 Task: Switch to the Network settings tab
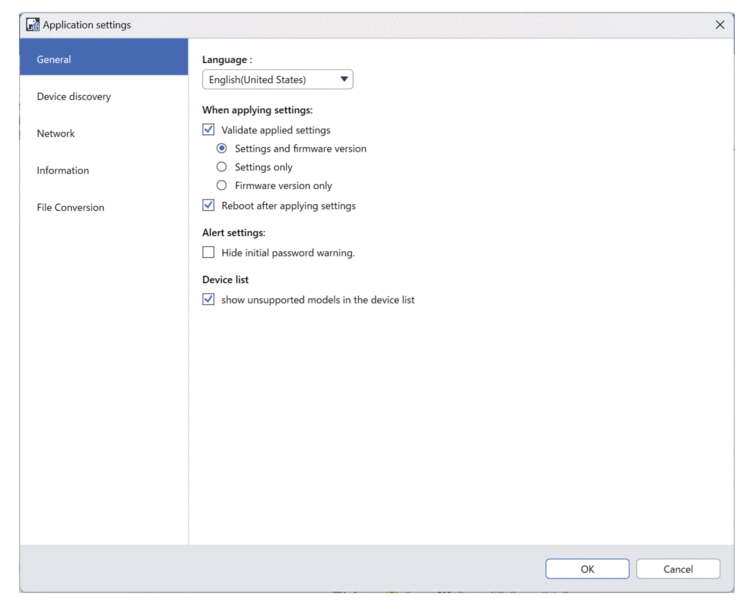pos(56,133)
